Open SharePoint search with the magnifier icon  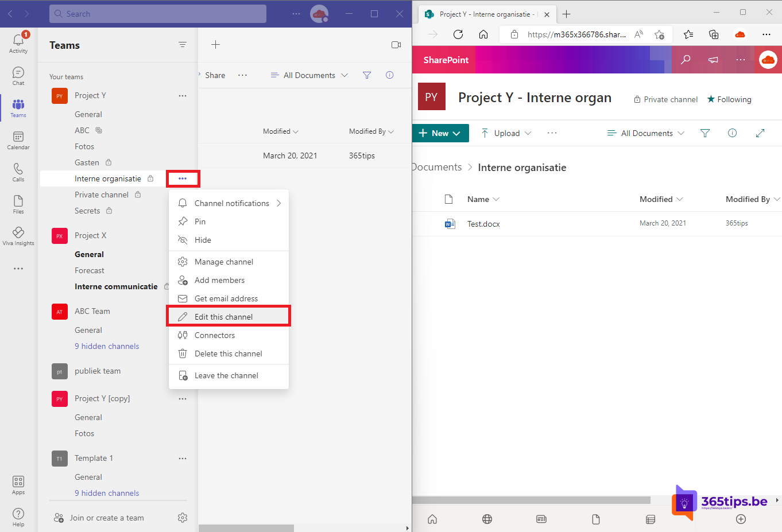[685, 60]
